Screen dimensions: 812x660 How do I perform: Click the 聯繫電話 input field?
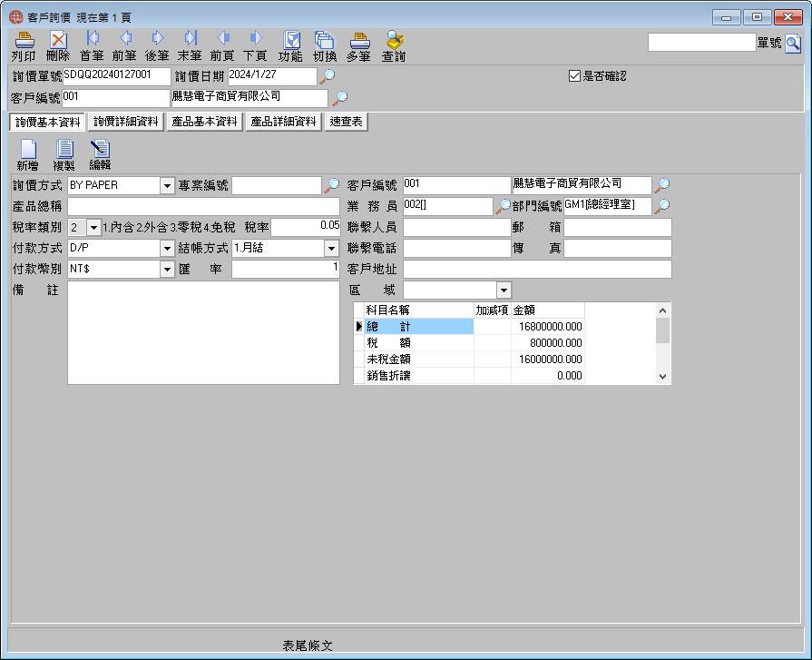[x=457, y=248]
